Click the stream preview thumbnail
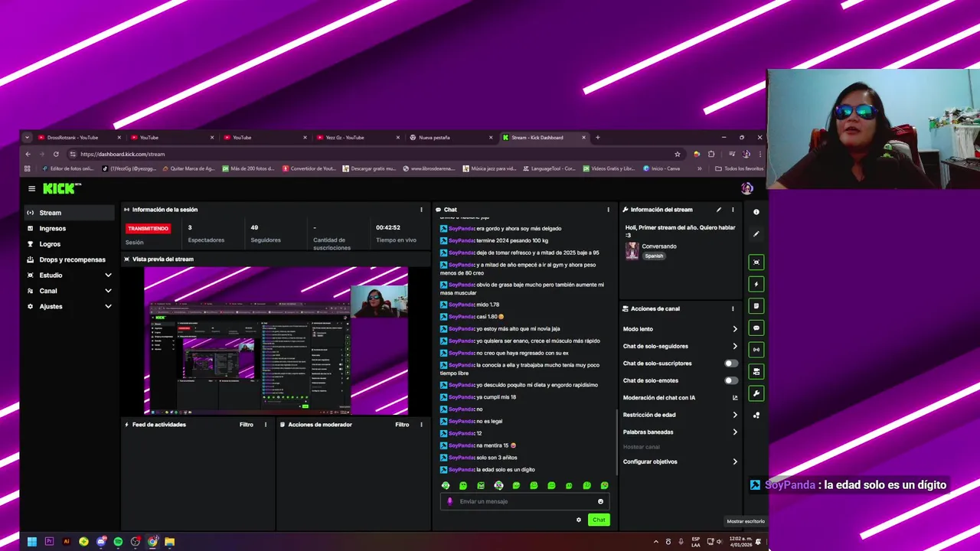The width and height of the screenshot is (980, 551). click(x=276, y=341)
